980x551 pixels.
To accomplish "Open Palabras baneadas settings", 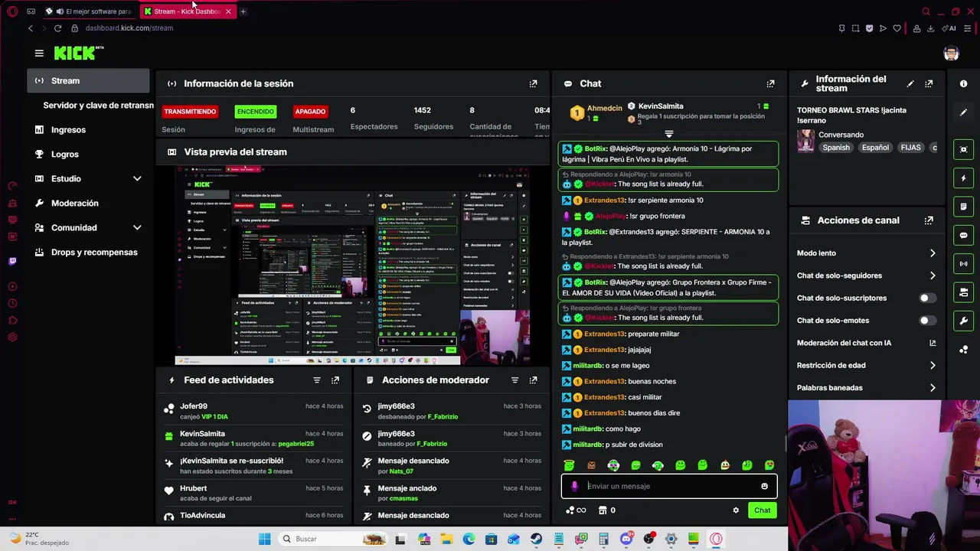I will pos(866,388).
